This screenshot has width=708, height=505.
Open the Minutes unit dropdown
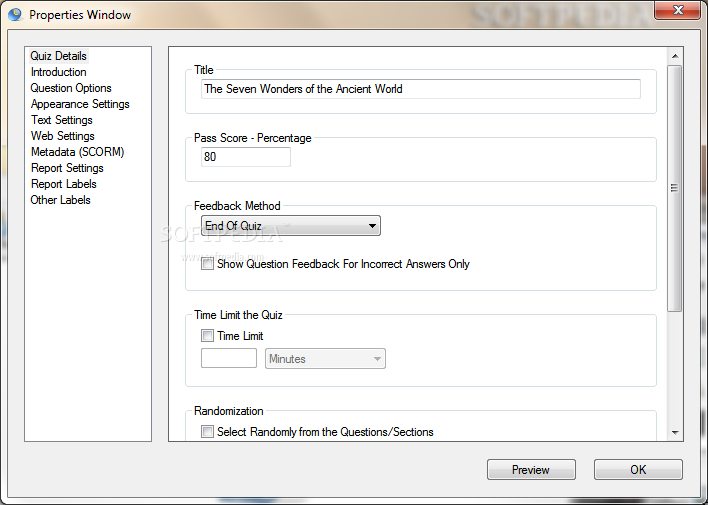click(x=325, y=359)
